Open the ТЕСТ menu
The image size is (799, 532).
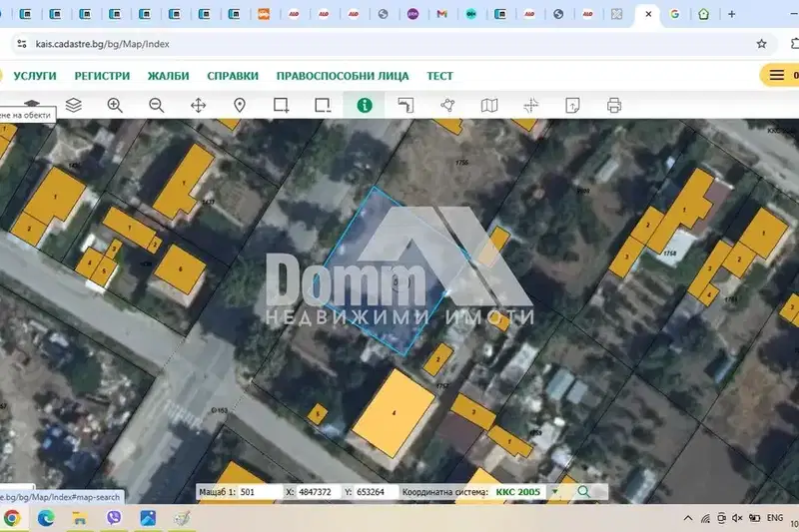pos(439,76)
